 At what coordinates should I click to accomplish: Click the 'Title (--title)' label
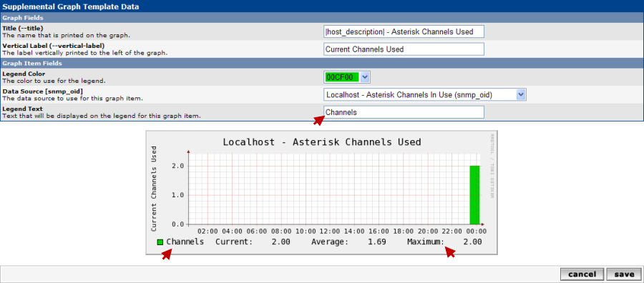23,29
